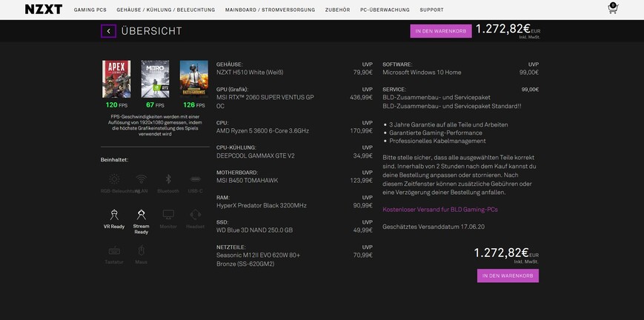This screenshot has height=320, width=644.
Task: Click the 123,99€ motherboard price
Action: 362,180
